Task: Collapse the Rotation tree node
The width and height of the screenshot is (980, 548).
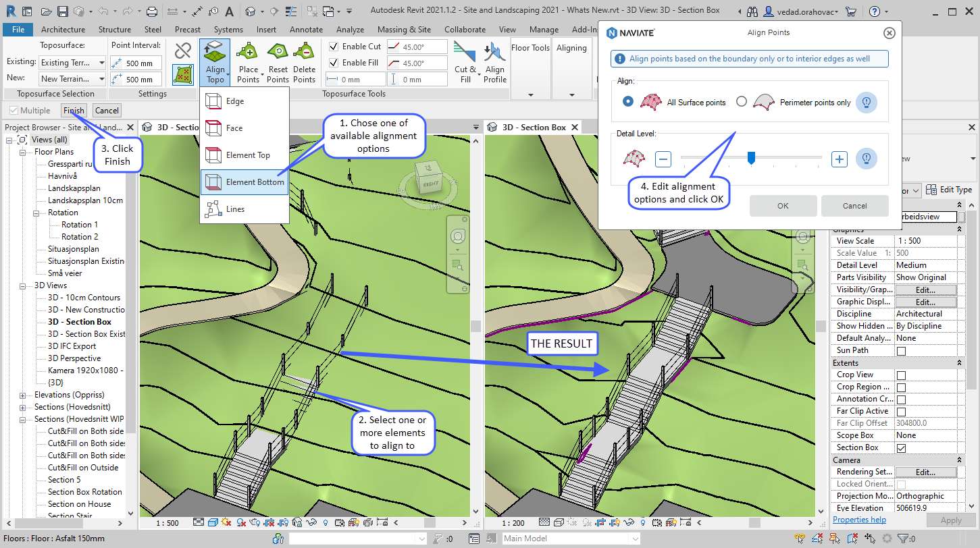Action: [36, 213]
